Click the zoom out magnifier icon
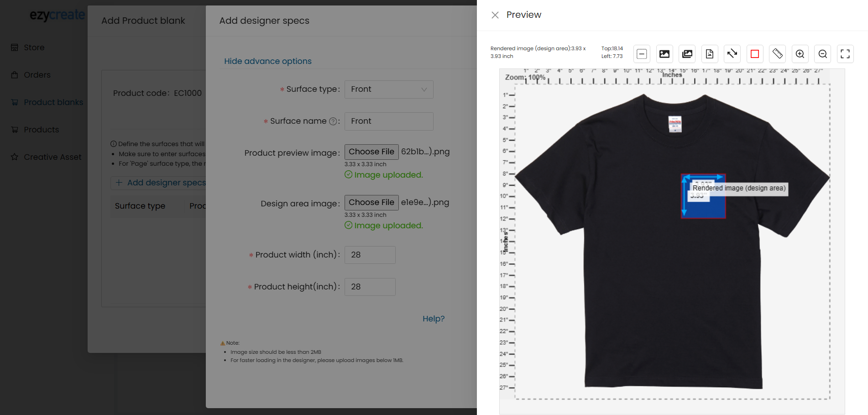 tap(822, 54)
